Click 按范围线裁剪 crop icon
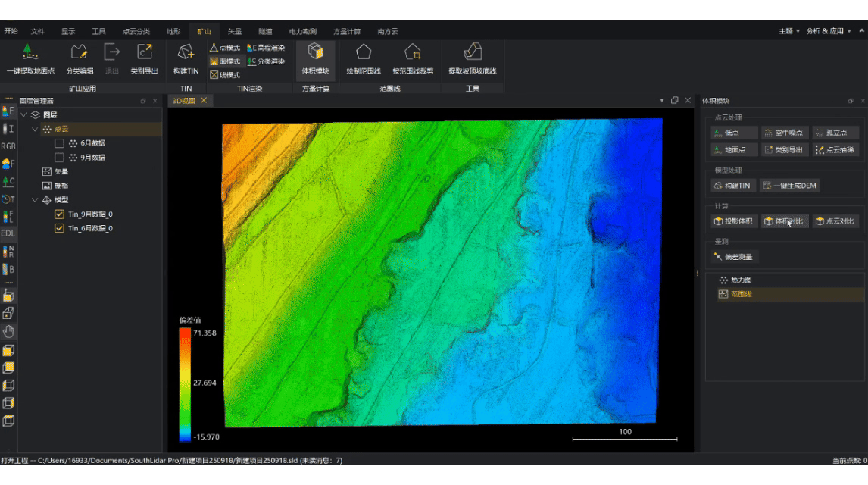Image resolution: width=868 pixels, height=485 pixels. click(x=413, y=52)
